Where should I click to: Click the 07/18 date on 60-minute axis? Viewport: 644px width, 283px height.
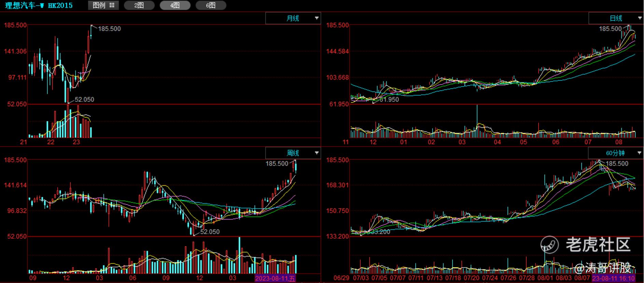[x=453, y=278]
